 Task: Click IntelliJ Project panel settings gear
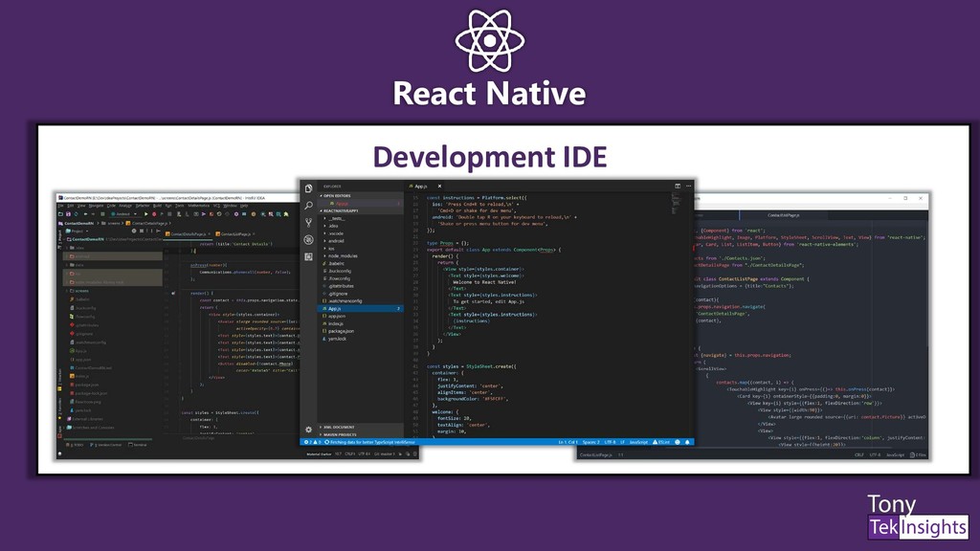pos(134,231)
